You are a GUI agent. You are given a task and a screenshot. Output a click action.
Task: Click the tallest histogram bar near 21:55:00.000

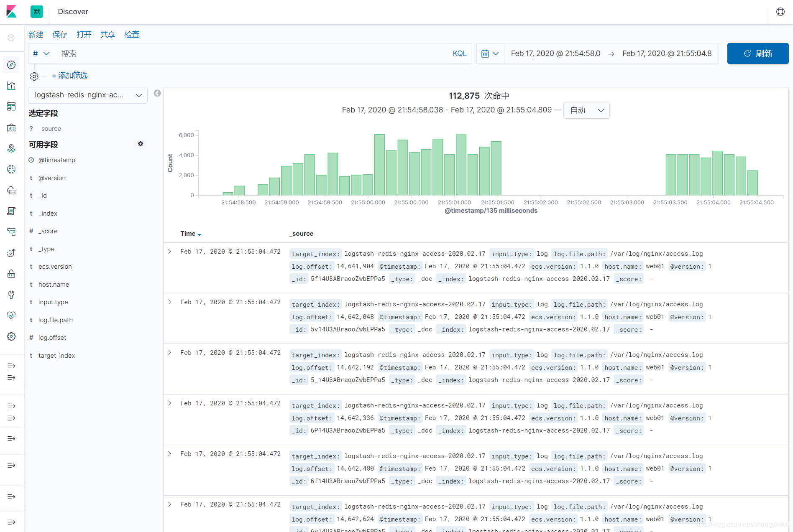click(379, 165)
